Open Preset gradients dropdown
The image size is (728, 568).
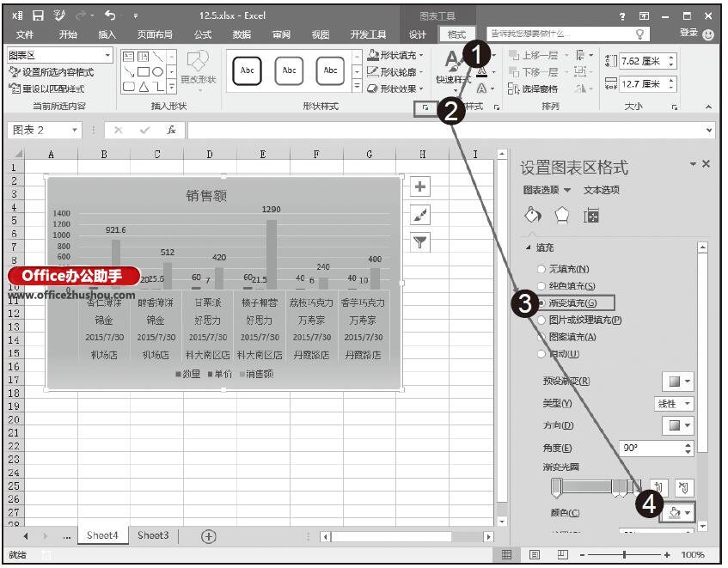coord(678,382)
